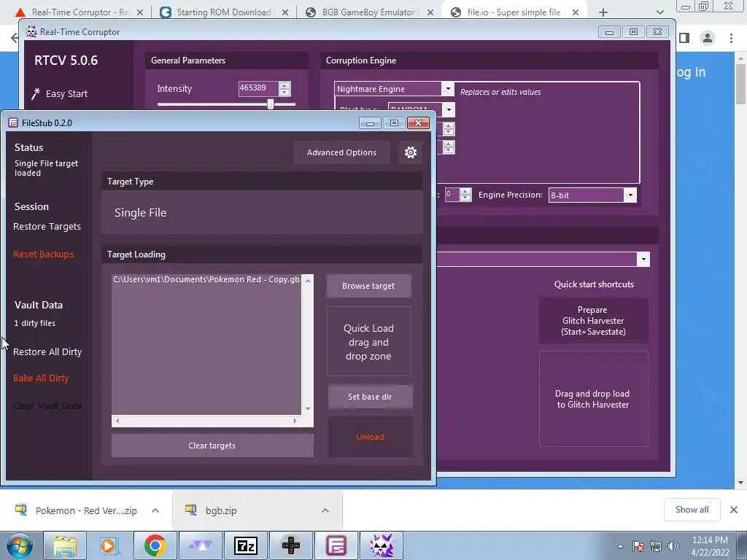Image resolution: width=747 pixels, height=560 pixels.
Task: Close the BGB GameBoy Emulator tab
Action: (x=430, y=12)
